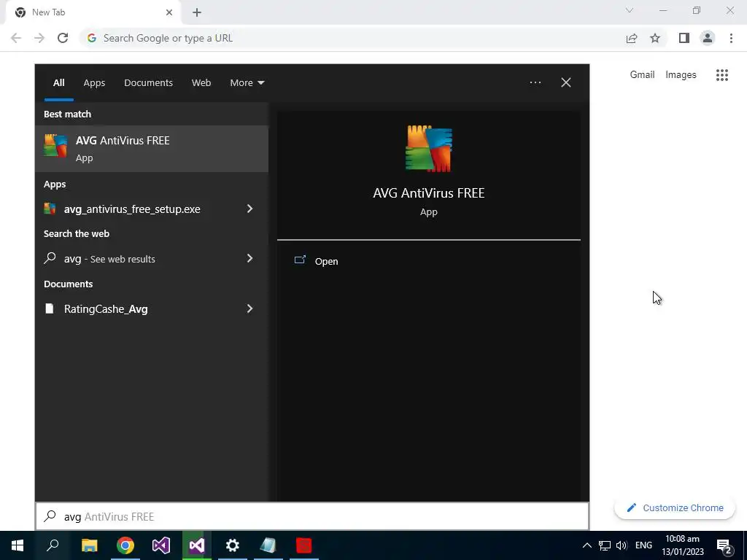Open Settings gear from taskbar
Viewport: 747px width, 560px height.
pyautogui.click(x=233, y=545)
